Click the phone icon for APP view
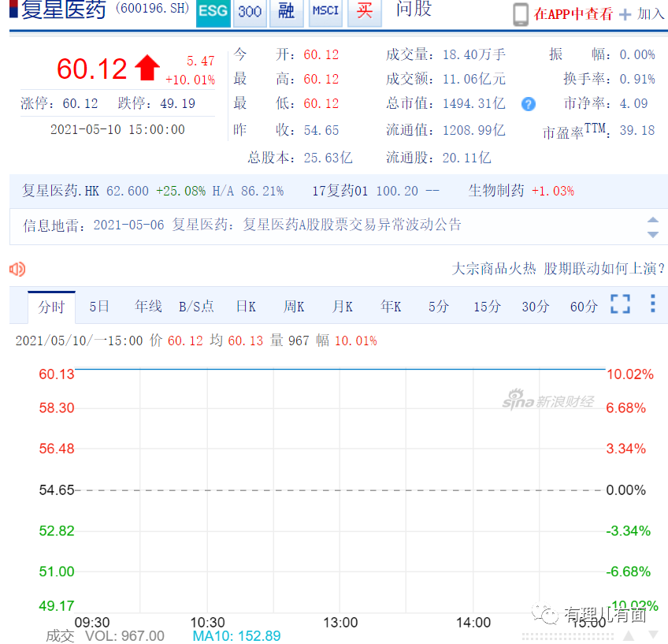Viewport: 668px width, 644px height. click(x=520, y=14)
